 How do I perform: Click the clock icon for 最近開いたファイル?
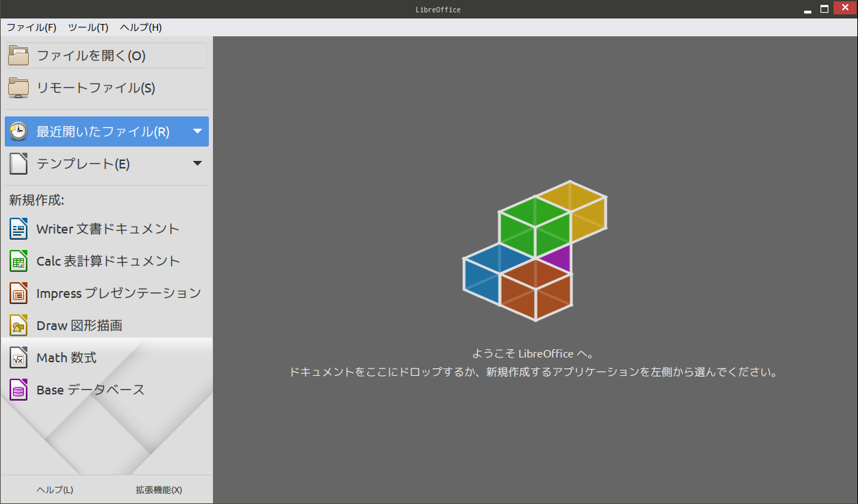pos(18,131)
